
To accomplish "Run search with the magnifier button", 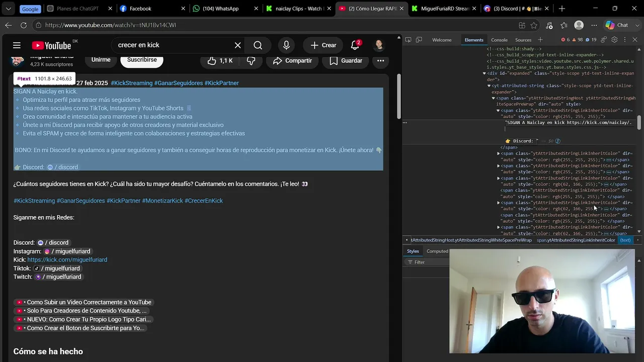I will pyautogui.click(x=258, y=45).
